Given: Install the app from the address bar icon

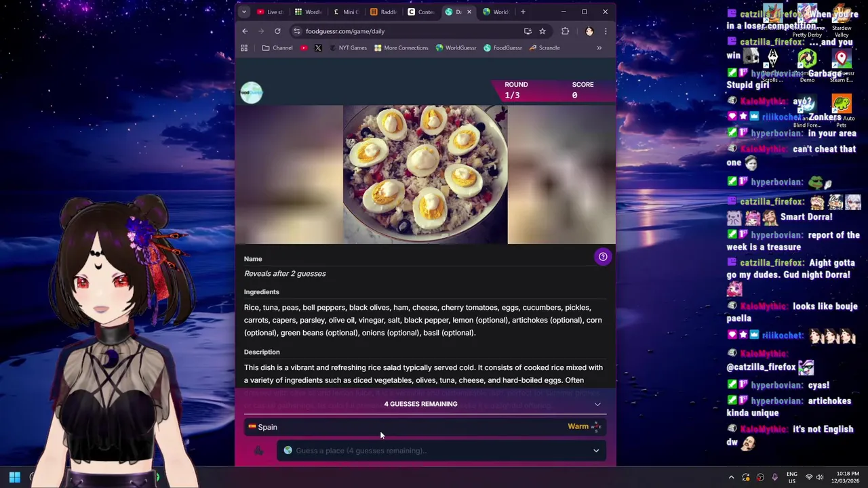Looking at the screenshot, I should pyautogui.click(x=528, y=31).
